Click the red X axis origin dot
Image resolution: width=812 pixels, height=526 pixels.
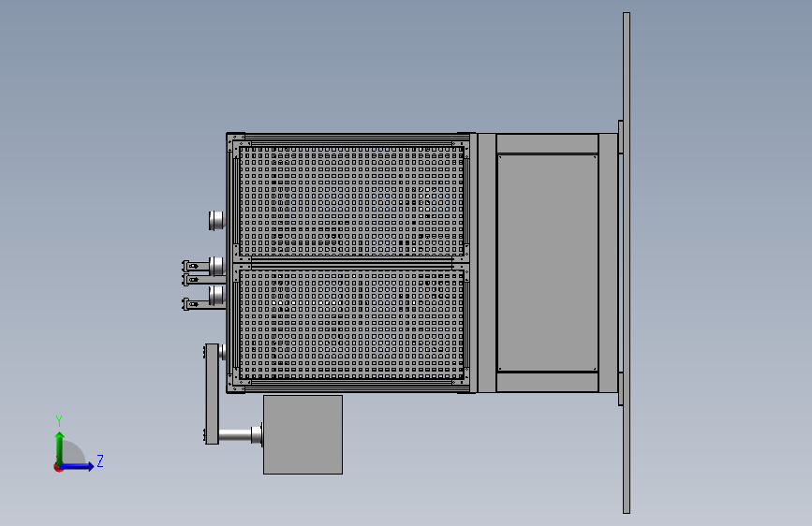(x=58, y=468)
